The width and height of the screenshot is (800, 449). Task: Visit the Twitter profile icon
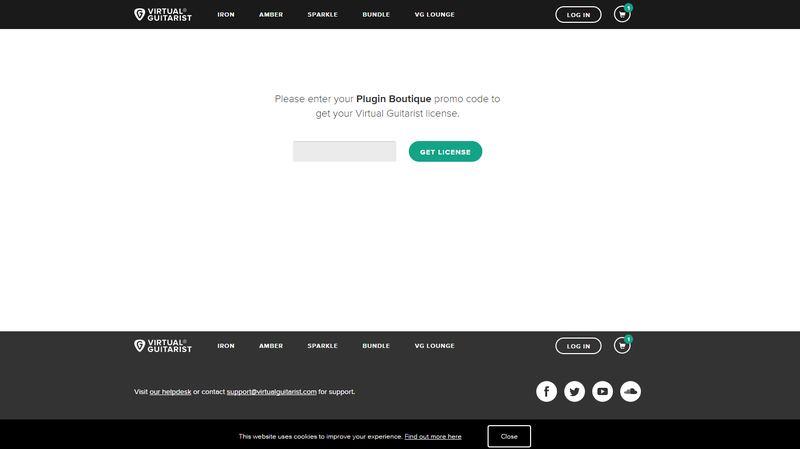point(574,391)
